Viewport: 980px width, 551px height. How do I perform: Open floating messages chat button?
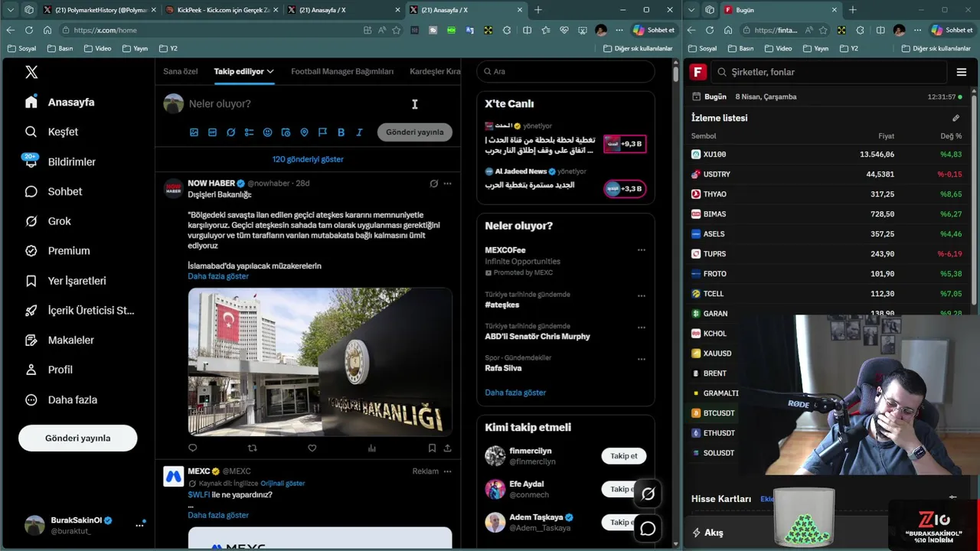648,529
